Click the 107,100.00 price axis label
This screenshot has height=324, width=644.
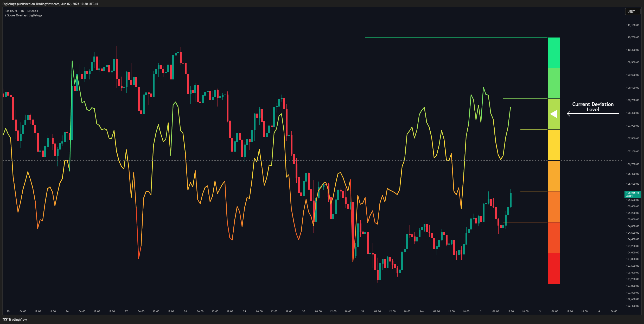(x=633, y=152)
